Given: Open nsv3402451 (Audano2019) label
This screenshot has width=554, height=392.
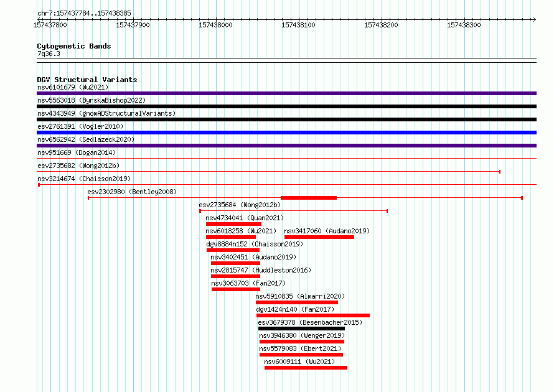Looking at the screenshot, I should pos(253,257).
